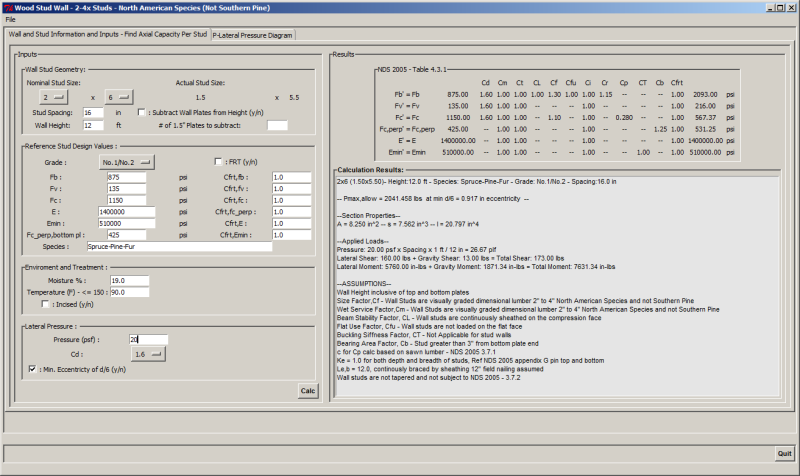Uncheck Min. Eccentricity of d/6 checkbox
Viewport: 800px width, 476px height.
pos(32,369)
